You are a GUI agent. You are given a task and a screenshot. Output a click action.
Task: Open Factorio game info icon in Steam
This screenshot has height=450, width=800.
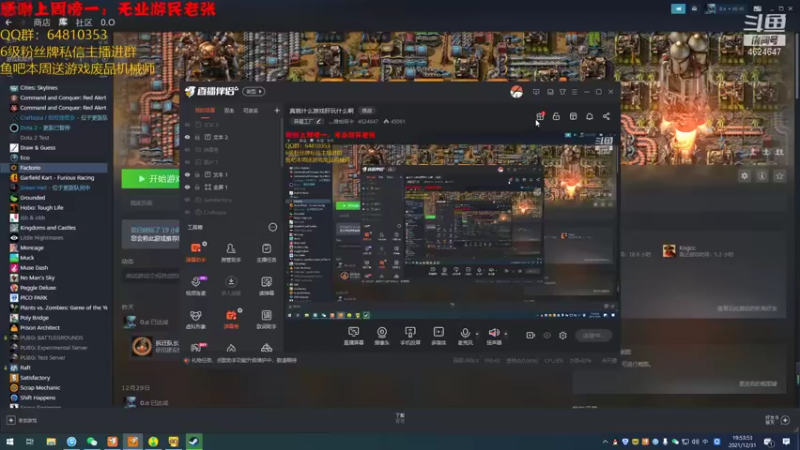762,176
